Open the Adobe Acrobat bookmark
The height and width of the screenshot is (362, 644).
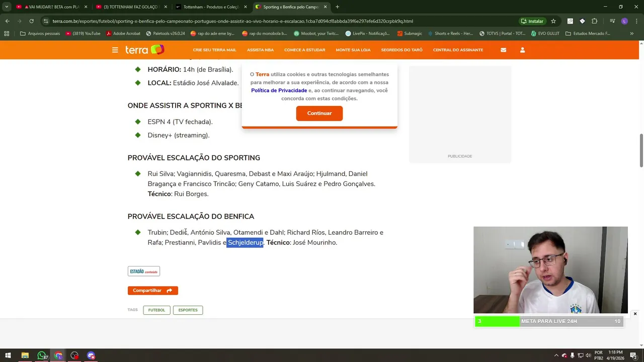point(123,34)
